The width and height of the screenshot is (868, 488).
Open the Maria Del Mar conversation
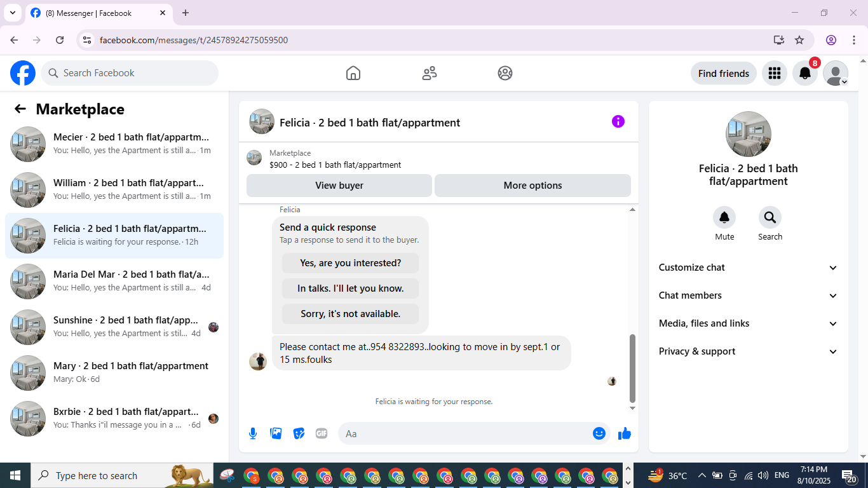pyautogui.click(x=114, y=281)
